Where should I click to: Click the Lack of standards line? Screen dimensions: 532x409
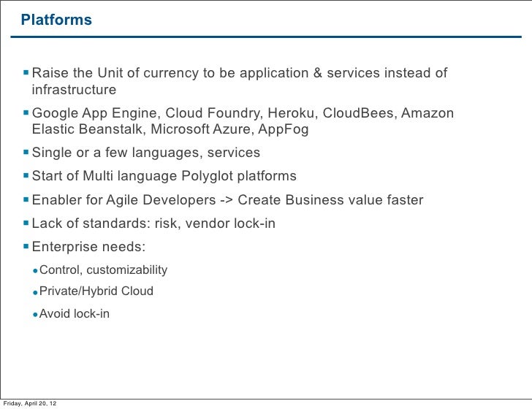153,223
